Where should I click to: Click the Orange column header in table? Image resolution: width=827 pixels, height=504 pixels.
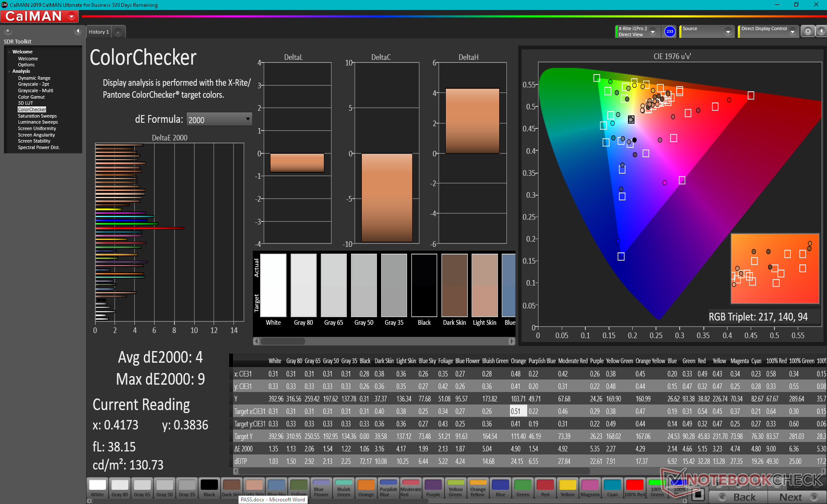coord(518,361)
